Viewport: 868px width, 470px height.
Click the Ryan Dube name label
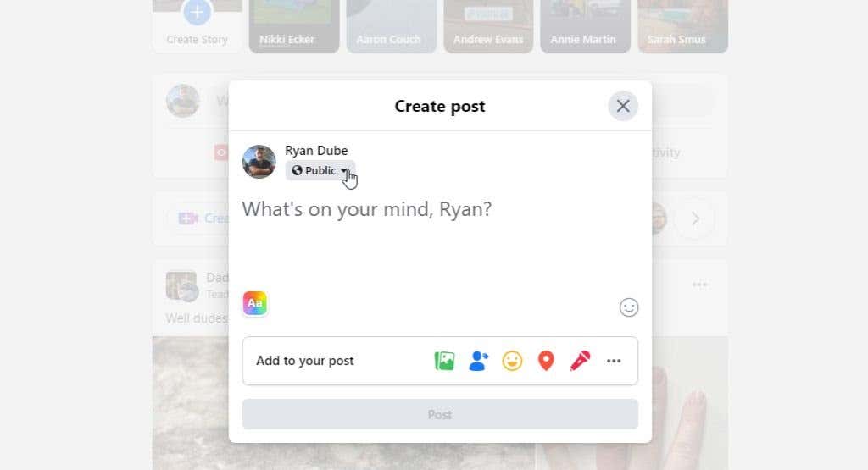[316, 151]
